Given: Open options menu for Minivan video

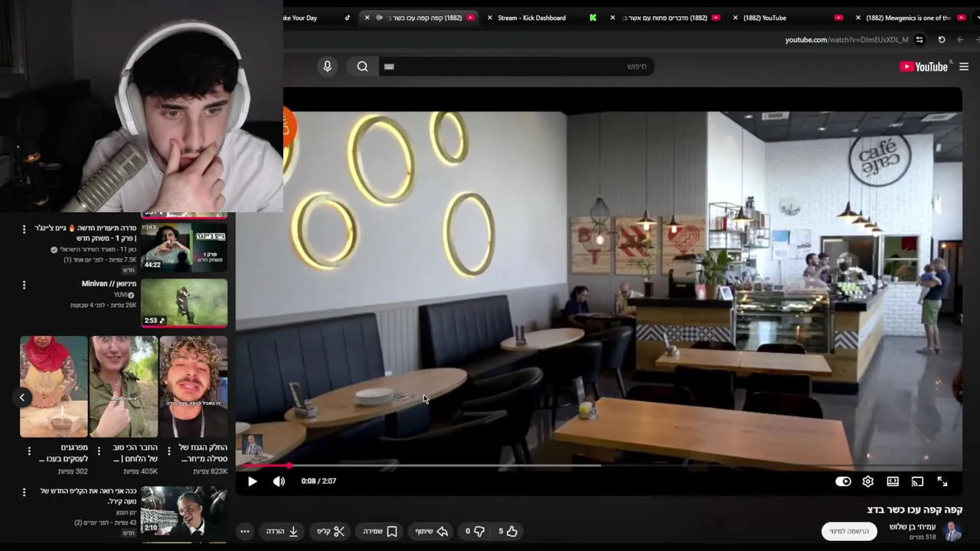Looking at the screenshot, I should 24,285.
